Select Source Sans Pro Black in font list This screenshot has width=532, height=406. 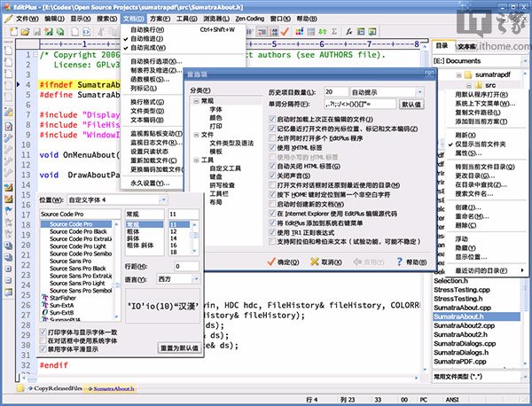(x=78, y=269)
